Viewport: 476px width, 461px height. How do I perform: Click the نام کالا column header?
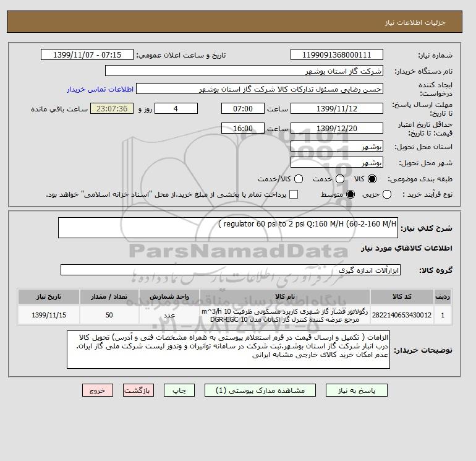pyautogui.click(x=285, y=296)
